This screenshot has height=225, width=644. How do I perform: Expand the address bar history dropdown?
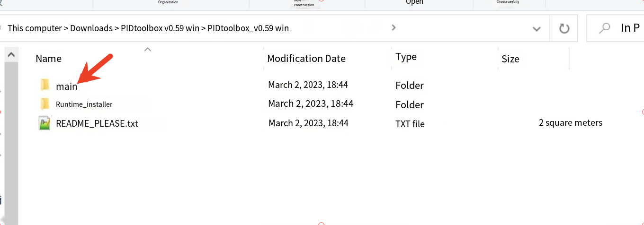click(537, 29)
